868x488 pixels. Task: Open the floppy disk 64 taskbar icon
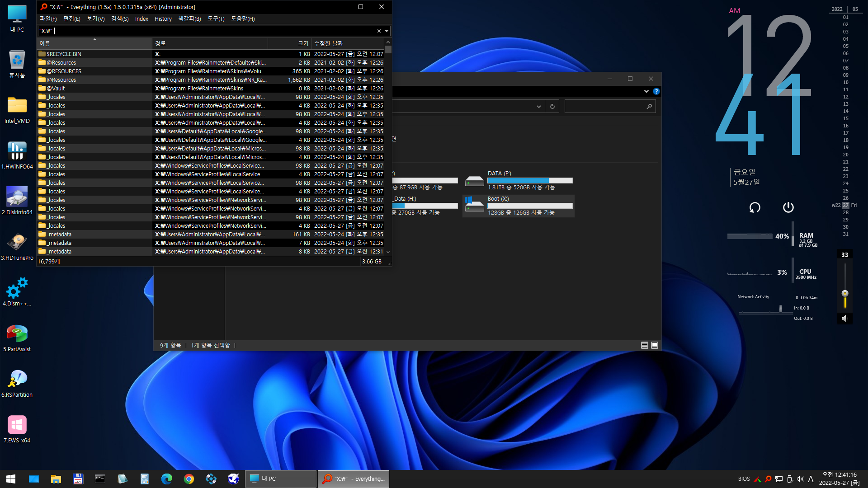[78, 479]
